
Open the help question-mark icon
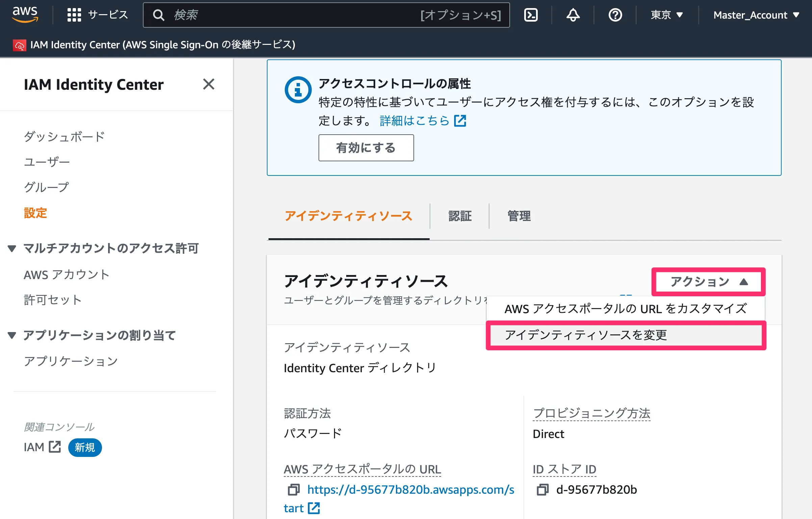(x=615, y=15)
